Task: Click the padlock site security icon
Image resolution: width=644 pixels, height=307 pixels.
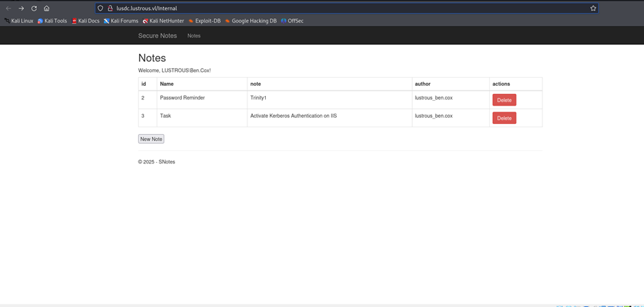Action: (x=110, y=8)
